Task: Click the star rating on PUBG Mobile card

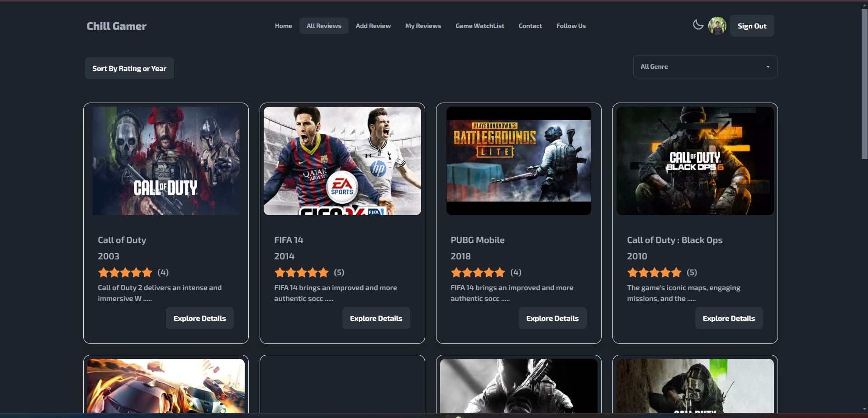Action: (x=478, y=272)
